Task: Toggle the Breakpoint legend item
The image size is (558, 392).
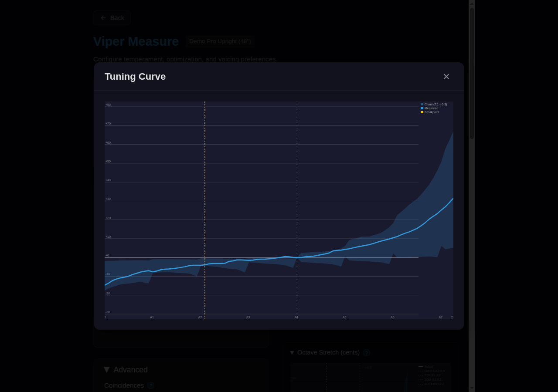Action: pyautogui.click(x=432, y=112)
